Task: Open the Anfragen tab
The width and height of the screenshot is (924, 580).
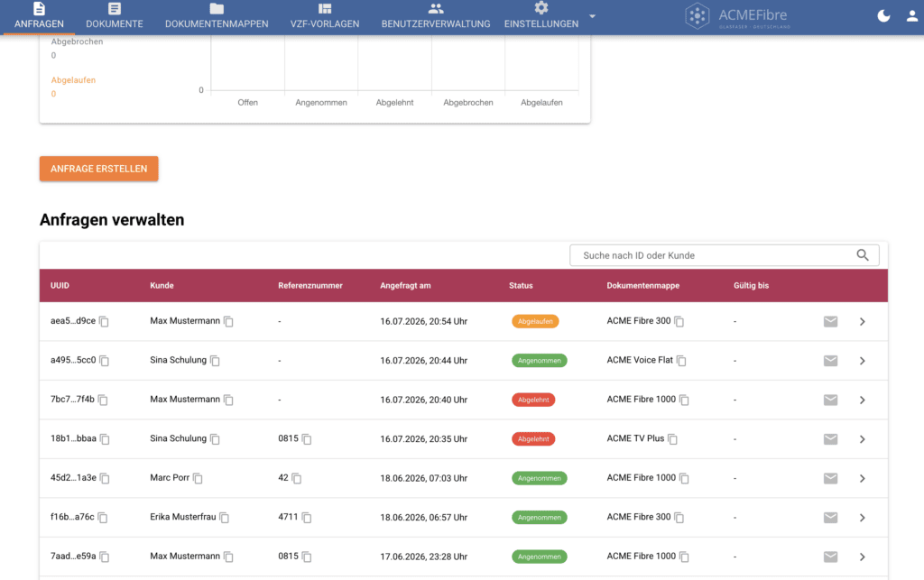Action: [39, 16]
